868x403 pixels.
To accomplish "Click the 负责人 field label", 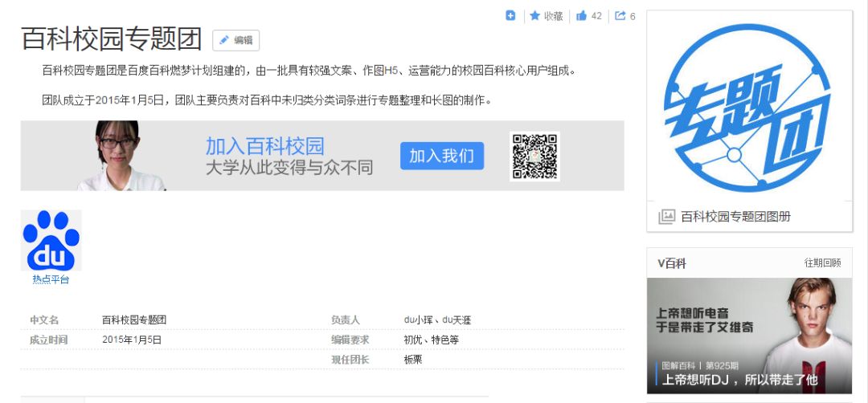I will 346,320.
